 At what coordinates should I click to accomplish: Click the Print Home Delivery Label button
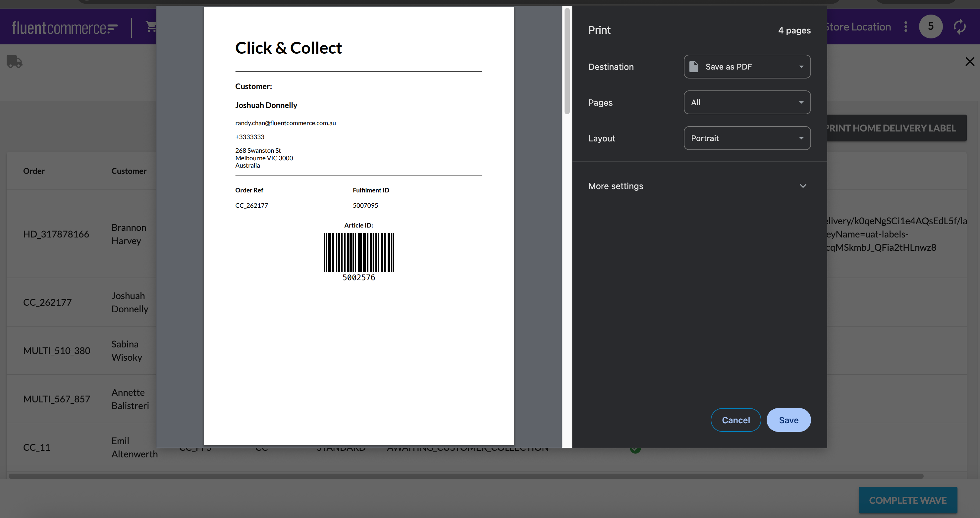click(x=896, y=128)
